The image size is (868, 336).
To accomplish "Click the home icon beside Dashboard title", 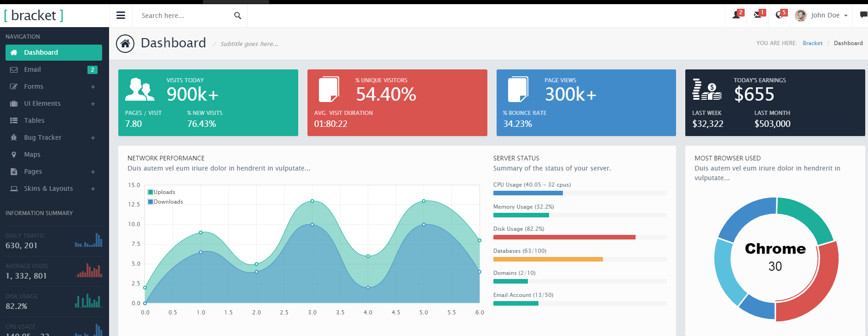I will [125, 44].
